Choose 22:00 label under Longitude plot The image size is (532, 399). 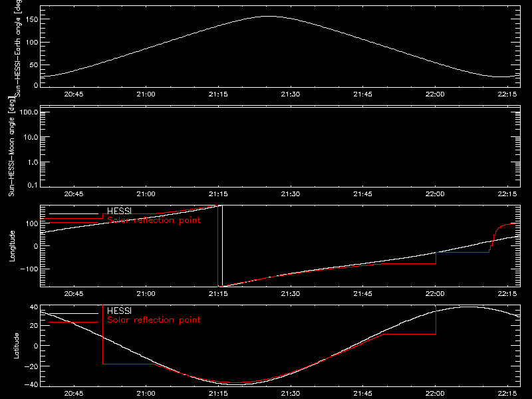pos(435,294)
